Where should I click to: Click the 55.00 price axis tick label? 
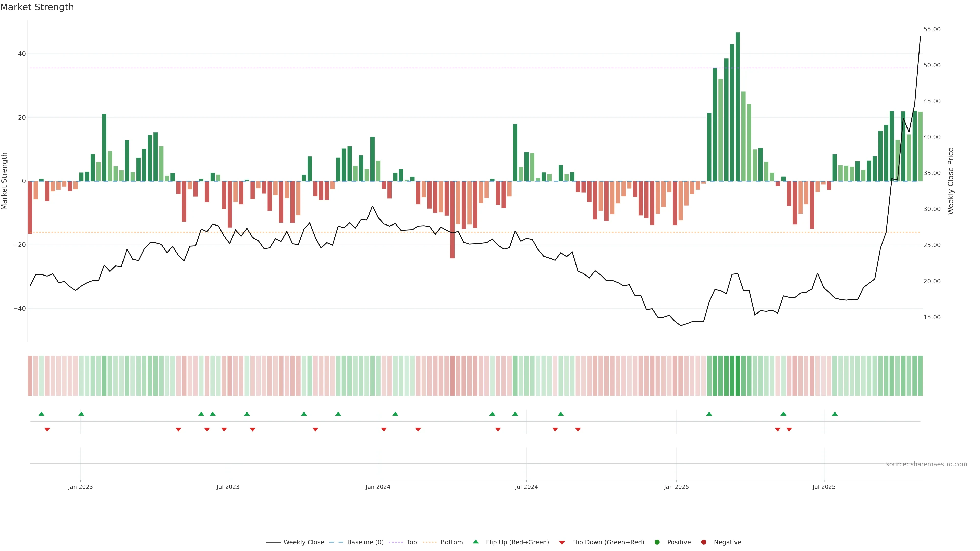click(932, 29)
